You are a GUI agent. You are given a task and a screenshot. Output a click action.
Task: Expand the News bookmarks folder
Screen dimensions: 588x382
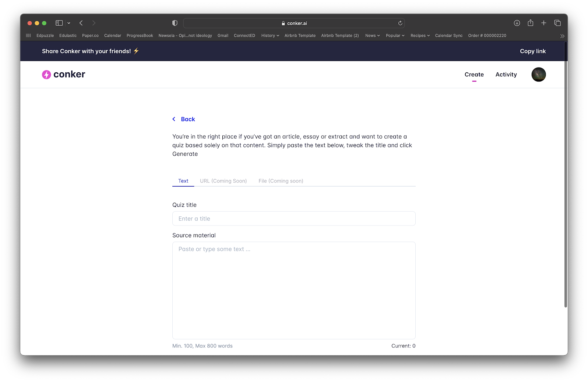(x=372, y=36)
